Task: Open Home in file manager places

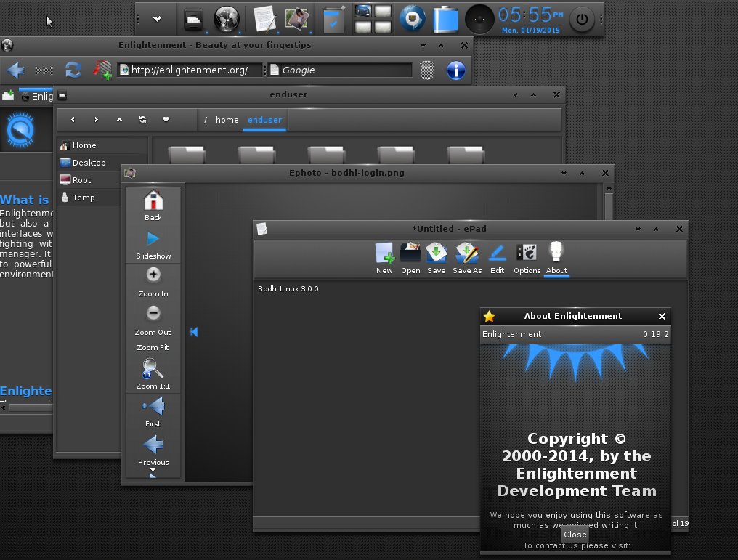Action: pyautogui.click(x=102, y=145)
